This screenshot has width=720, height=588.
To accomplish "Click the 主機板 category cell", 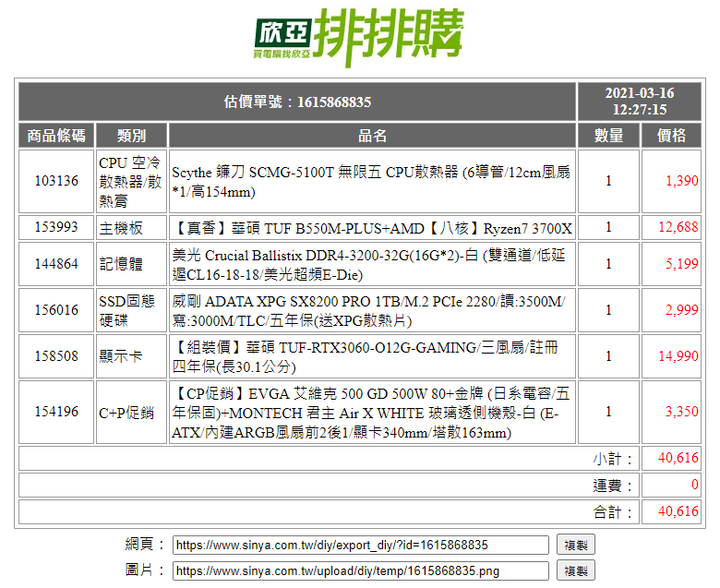I will pos(131,227).
